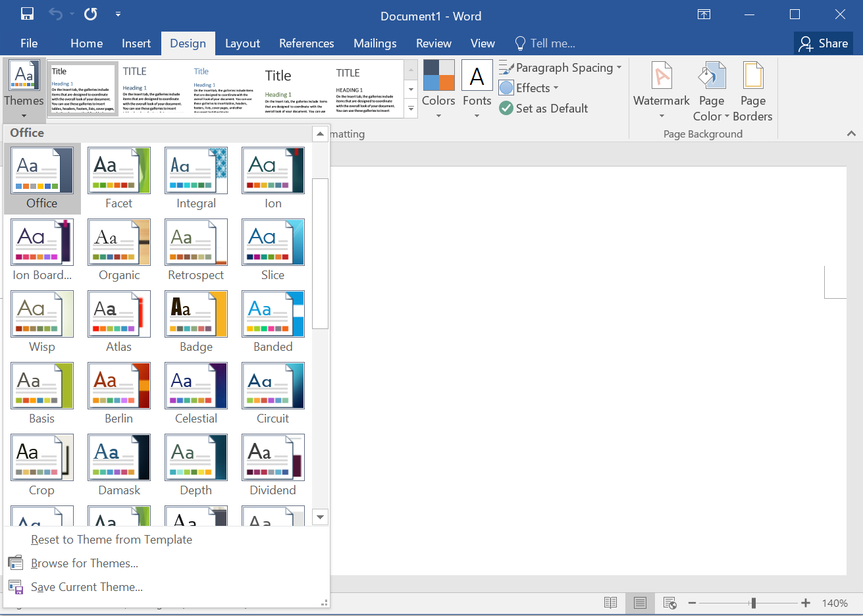Open the Watermark options
This screenshot has width=863, height=616.
click(661, 90)
